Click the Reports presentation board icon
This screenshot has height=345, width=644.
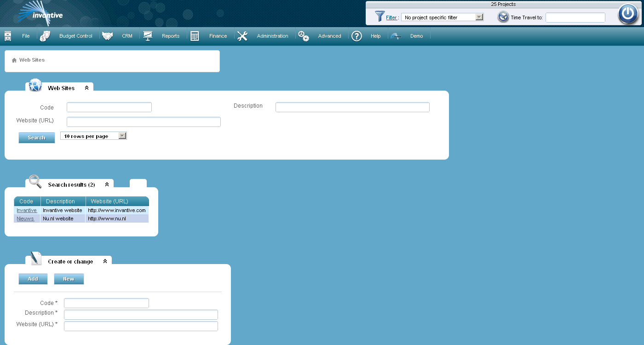(x=148, y=36)
